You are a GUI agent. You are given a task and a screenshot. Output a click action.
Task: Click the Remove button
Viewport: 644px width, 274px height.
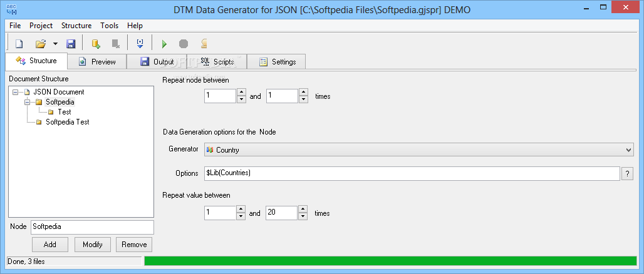click(134, 245)
